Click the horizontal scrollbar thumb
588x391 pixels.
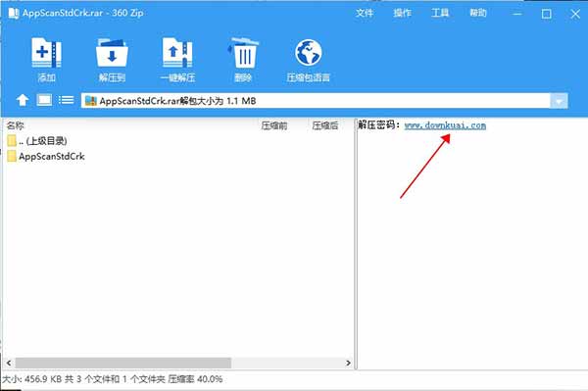pyautogui.click(x=123, y=363)
